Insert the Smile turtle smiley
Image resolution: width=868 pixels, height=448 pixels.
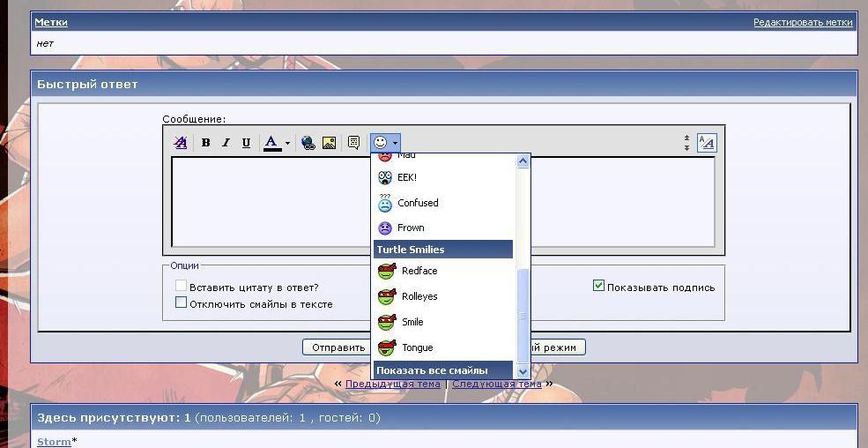tap(443, 322)
